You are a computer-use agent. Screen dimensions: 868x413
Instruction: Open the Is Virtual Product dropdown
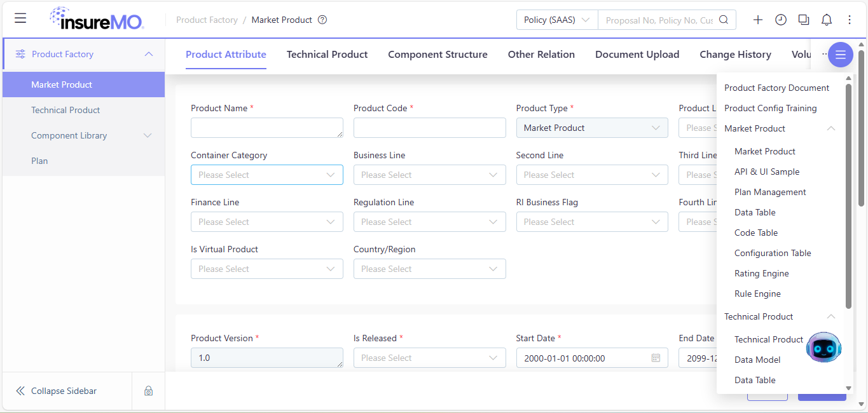(x=267, y=269)
